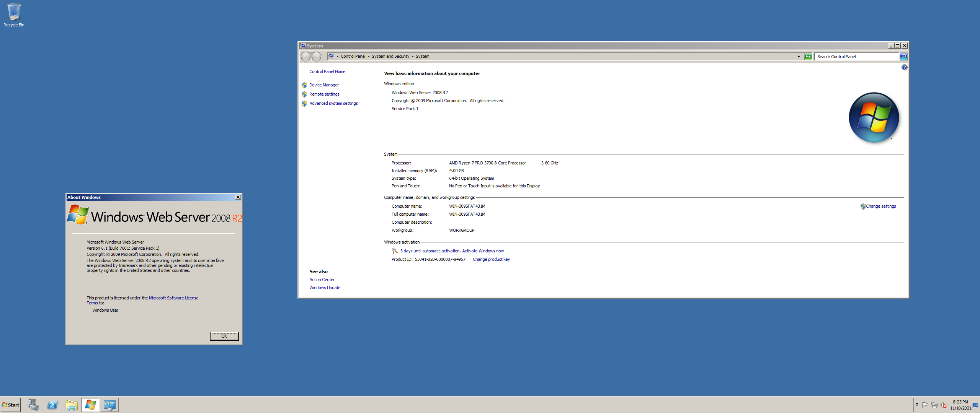980x413 pixels.
Task: Click the System and Security breadcrumb
Action: click(x=390, y=57)
